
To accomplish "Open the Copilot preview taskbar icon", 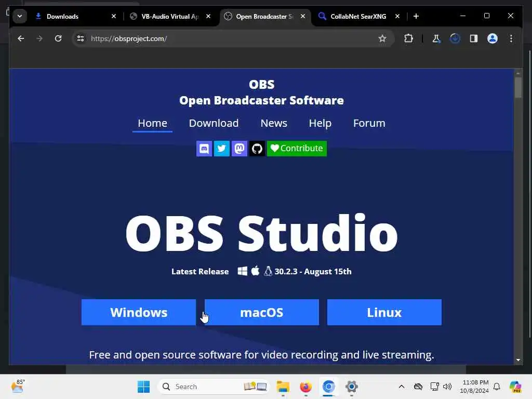I will coord(515,387).
